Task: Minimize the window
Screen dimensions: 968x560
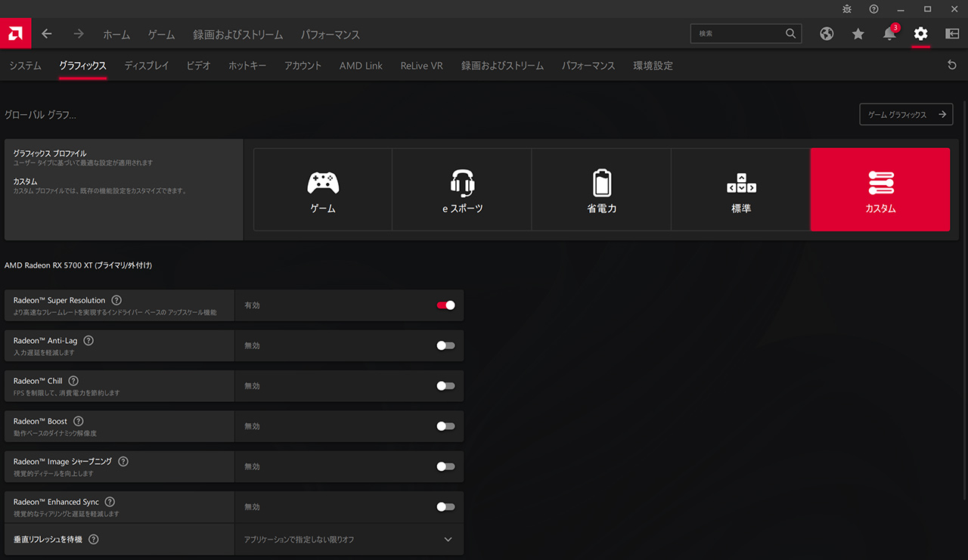Action: tap(901, 9)
